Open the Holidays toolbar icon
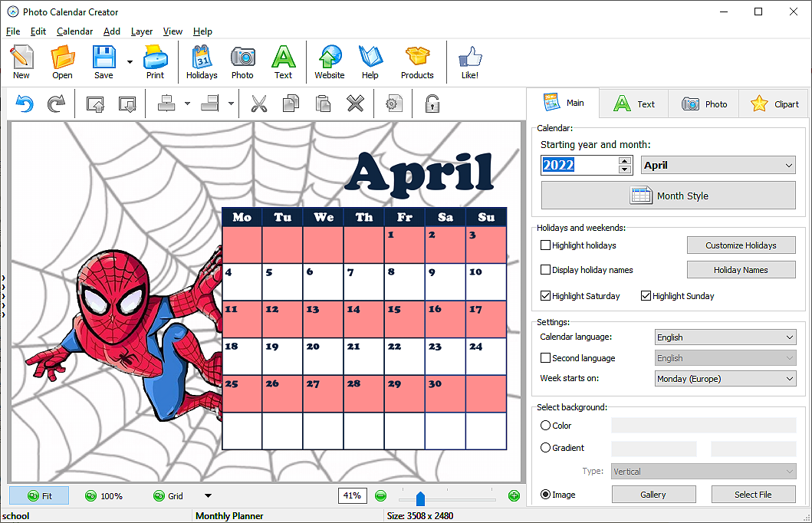The image size is (812, 523). tap(202, 62)
